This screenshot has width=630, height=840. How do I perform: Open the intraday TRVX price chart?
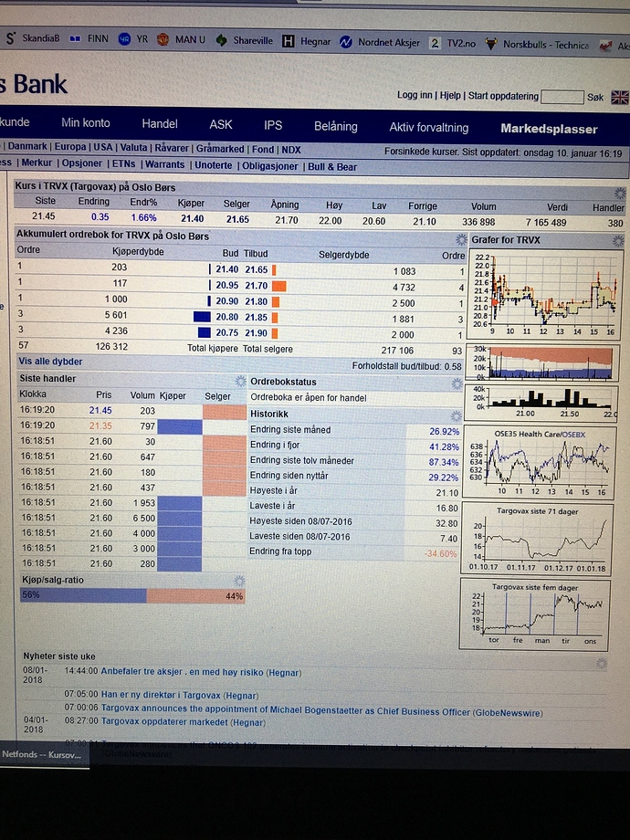(544, 295)
